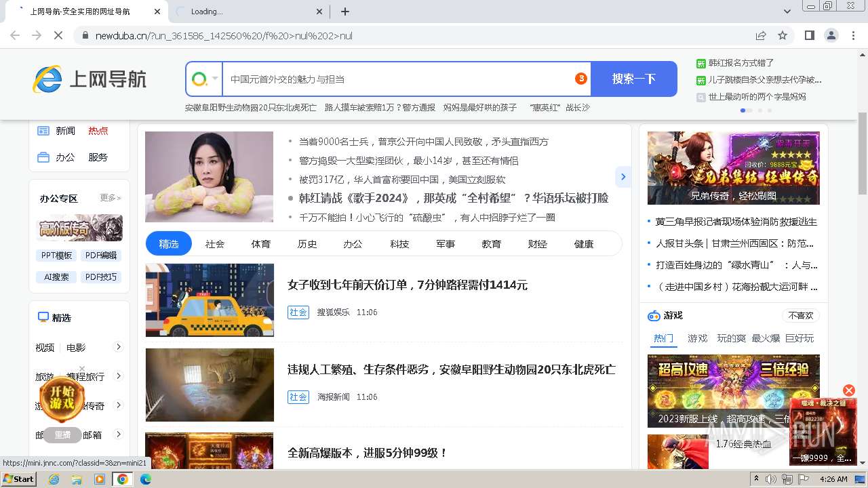Click the 开始游戏 floating badge
This screenshot has height=488, width=868.
pyautogui.click(x=62, y=399)
